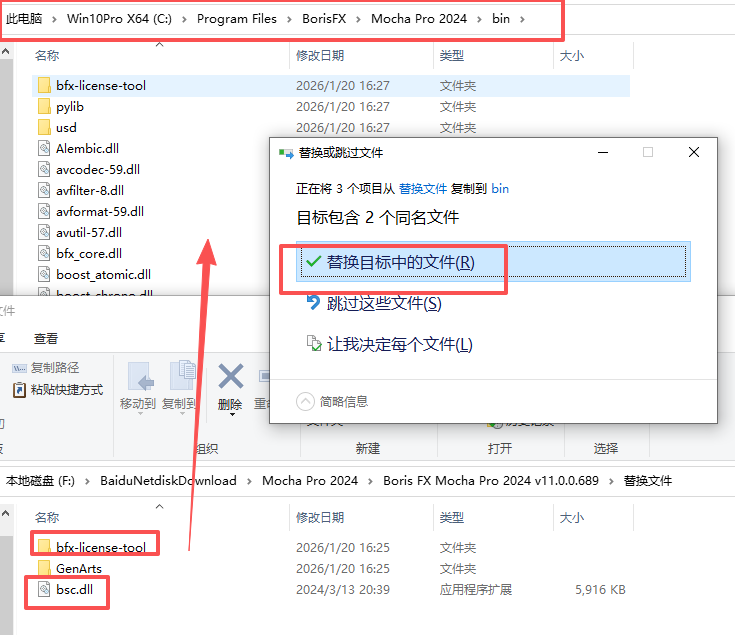This screenshot has height=635, width=735.
Task: Expand chevron after 本地磁盘 (F:) breadcrumb
Action: point(87,481)
